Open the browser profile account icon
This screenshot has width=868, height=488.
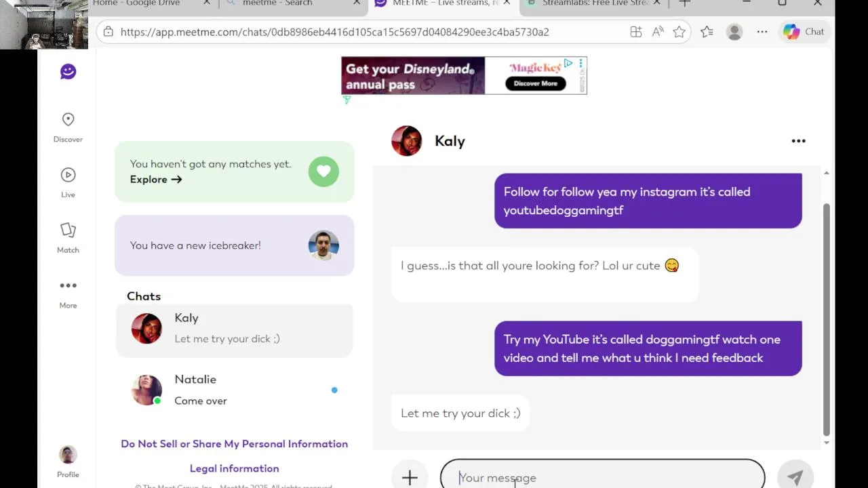click(734, 32)
